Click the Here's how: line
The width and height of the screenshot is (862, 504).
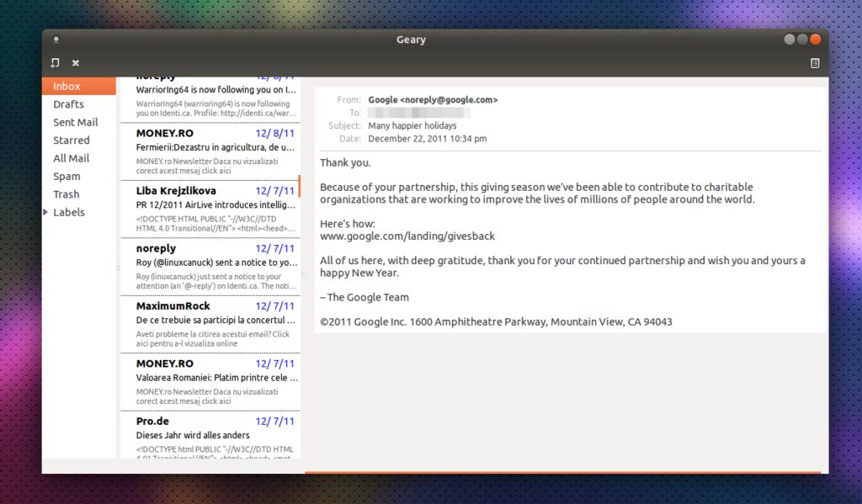pyautogui.click(x=348, y=224)
